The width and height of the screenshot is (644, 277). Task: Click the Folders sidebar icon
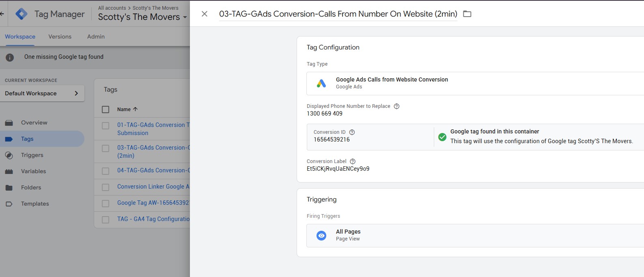coord(9,187)
